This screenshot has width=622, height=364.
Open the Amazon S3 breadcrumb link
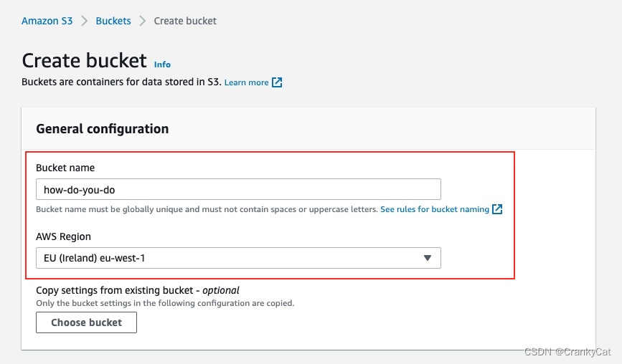[x=47, y=21]
